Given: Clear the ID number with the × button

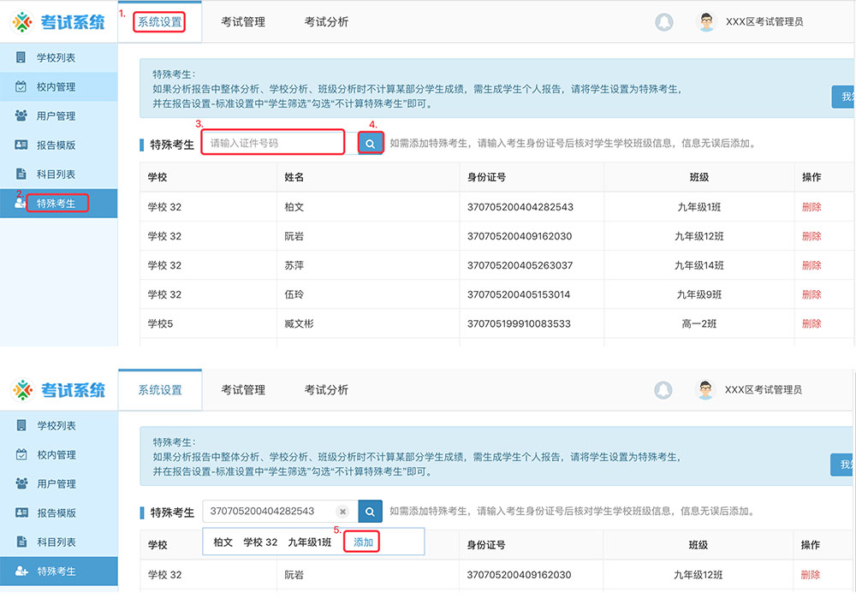Looking at the screenshot, I should (342, 511).
